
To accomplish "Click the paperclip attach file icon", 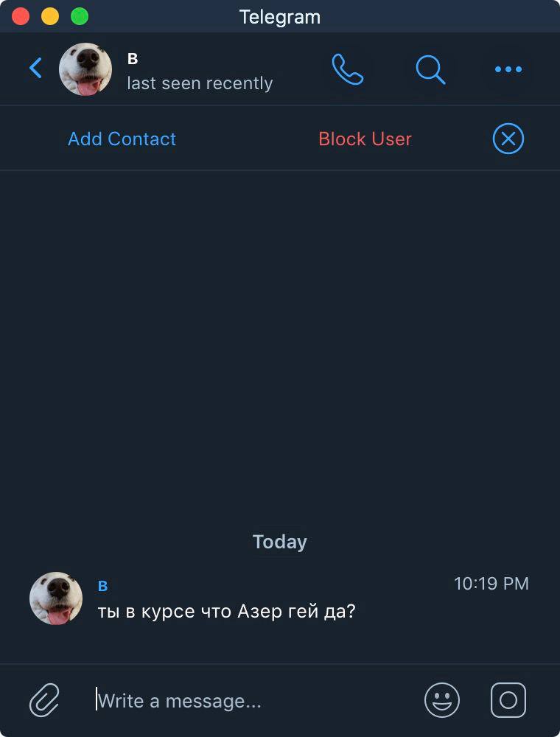I will [x=44, y=699].
